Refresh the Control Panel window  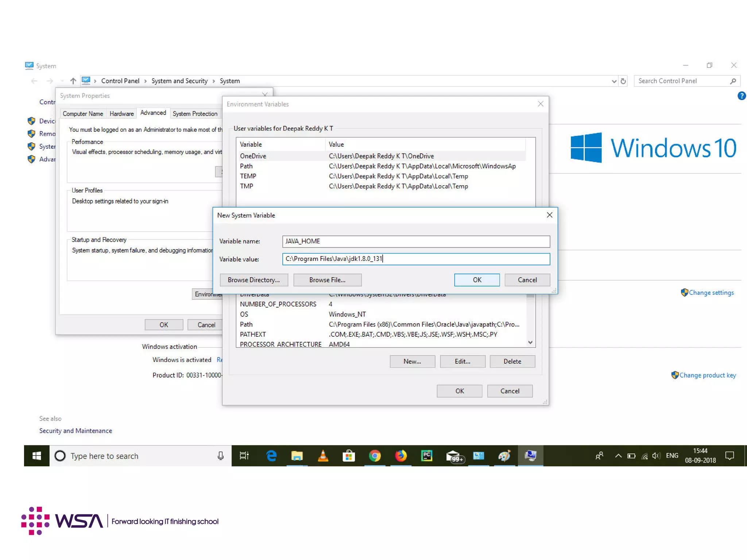623,81
